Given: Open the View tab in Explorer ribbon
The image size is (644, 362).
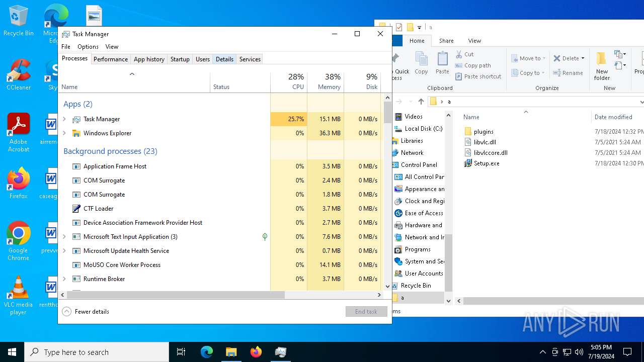Looking at the screenshot, I should (x=474, y=41).
